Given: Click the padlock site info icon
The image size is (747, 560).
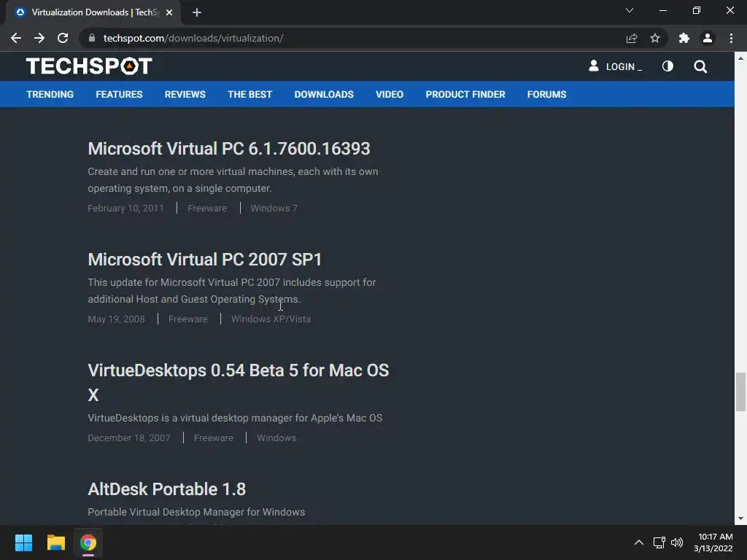Looking at the screenshot, I should (92, 38).
